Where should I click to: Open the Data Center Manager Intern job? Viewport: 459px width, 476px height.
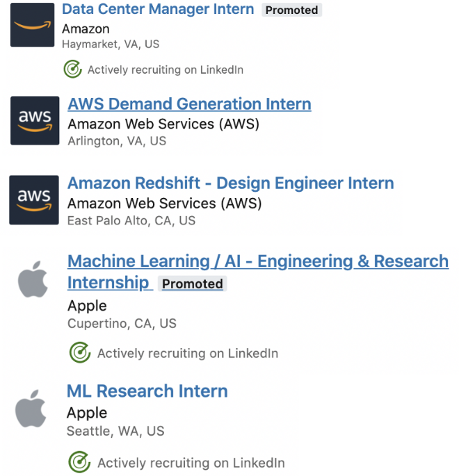coord(158,10)
